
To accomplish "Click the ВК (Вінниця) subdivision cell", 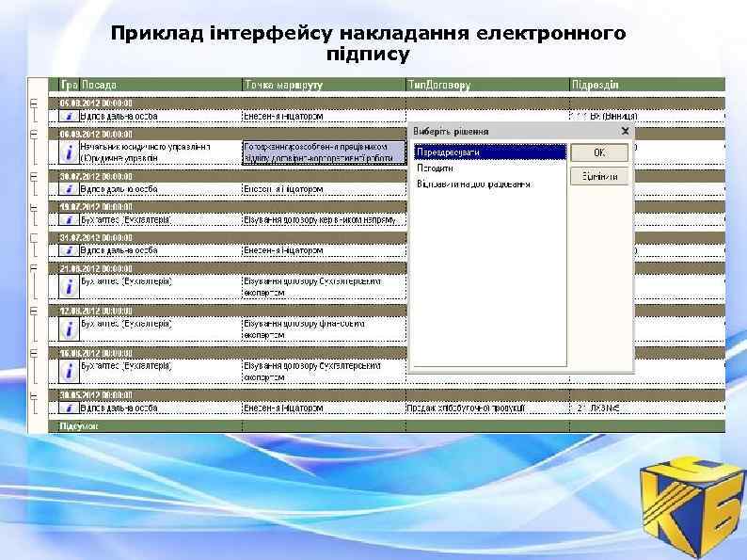I will click(647, 116).
